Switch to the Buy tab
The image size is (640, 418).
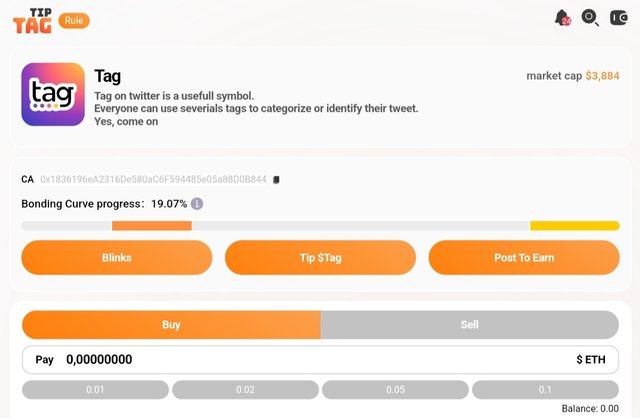pyautogui.click(x=171, y=325)
